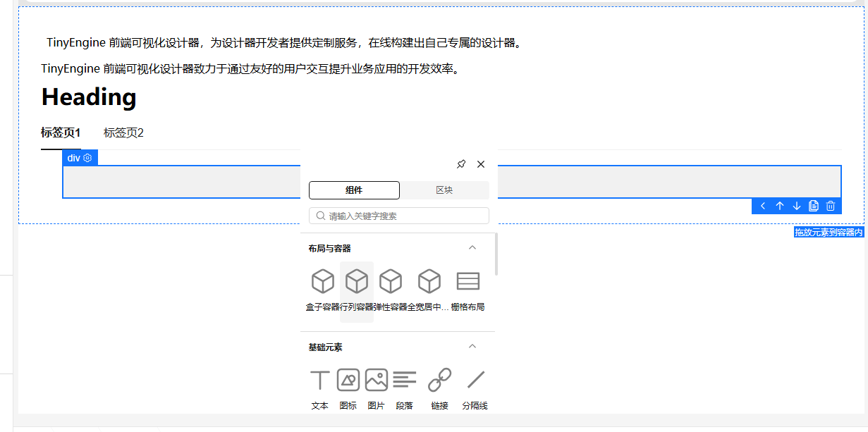
Task: Copy element using the duplicate document icon
Action: click(813, 205)
